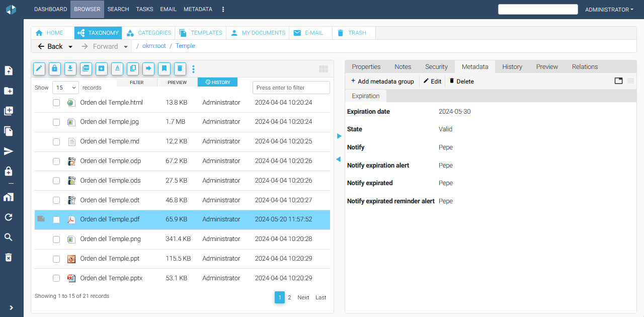Open the Show records count dropdown
Screen dimensions: 644x317
coord(65,88)
